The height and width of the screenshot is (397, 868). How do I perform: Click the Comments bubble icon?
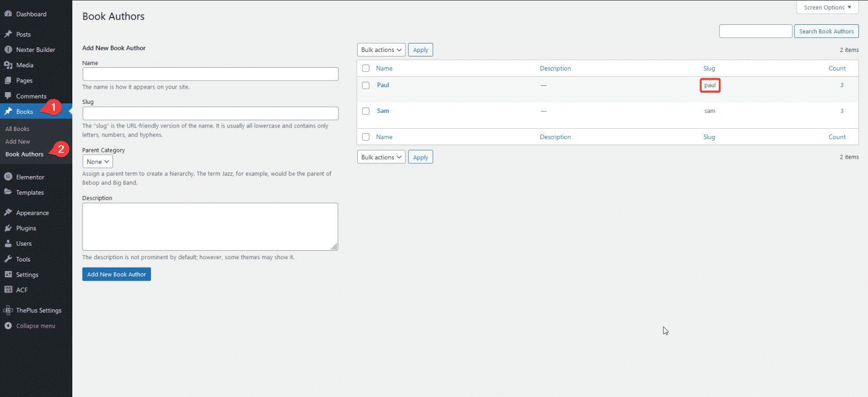tap(8, 96)
